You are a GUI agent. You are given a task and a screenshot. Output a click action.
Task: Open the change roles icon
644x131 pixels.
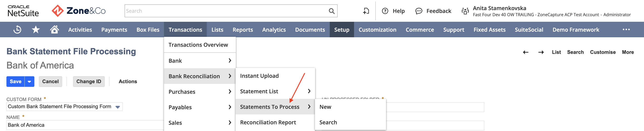click(x=465, y=11)
